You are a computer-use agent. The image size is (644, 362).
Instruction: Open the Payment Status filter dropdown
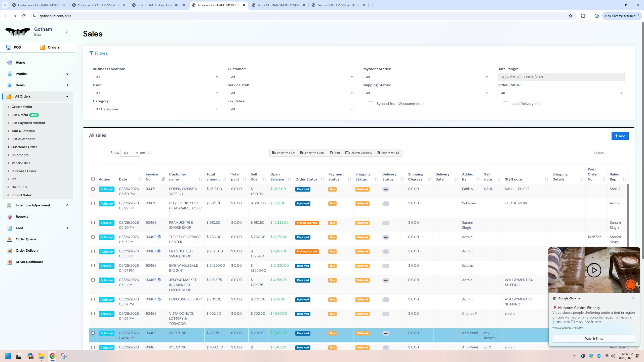pyautogui.click(x=426, y=77)
